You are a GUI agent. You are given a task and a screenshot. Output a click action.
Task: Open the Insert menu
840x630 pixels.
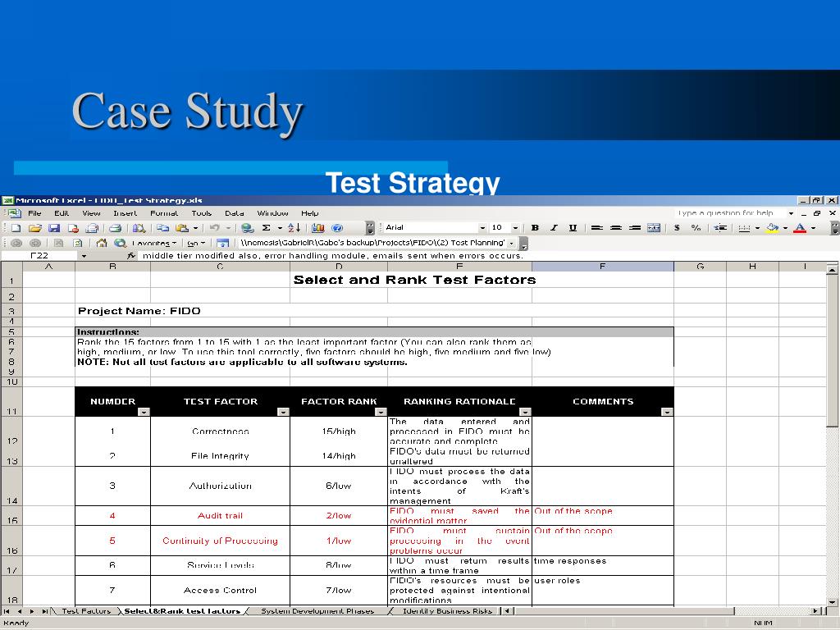tap(125, 213)
